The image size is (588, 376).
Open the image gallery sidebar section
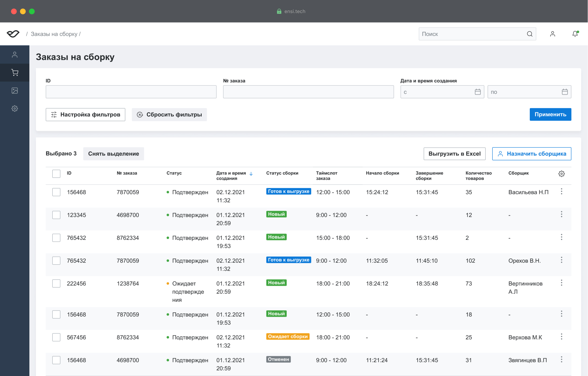pos(15,91)
